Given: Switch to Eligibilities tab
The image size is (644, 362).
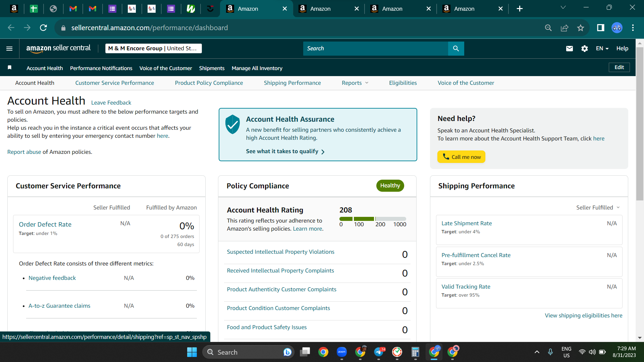Looking at the screenshot, I should click(x=403, y=83).
